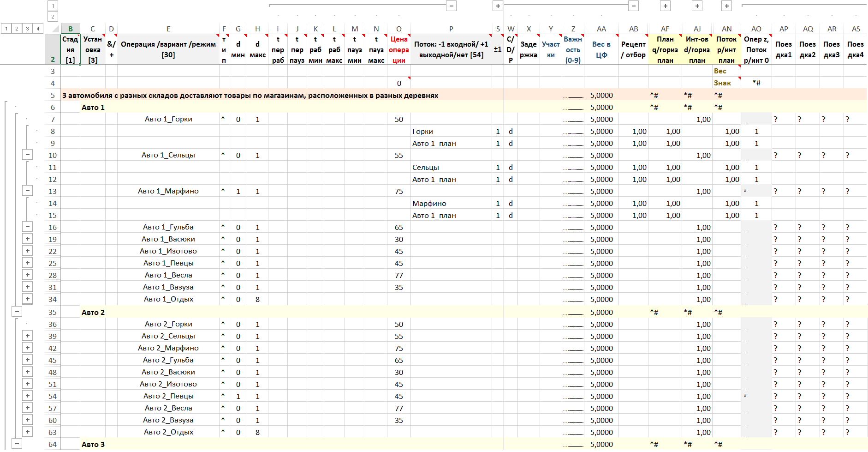Expand the hidden column group beside column S
Viewport: 868px width, 452px height.
[x=498, y=6]
